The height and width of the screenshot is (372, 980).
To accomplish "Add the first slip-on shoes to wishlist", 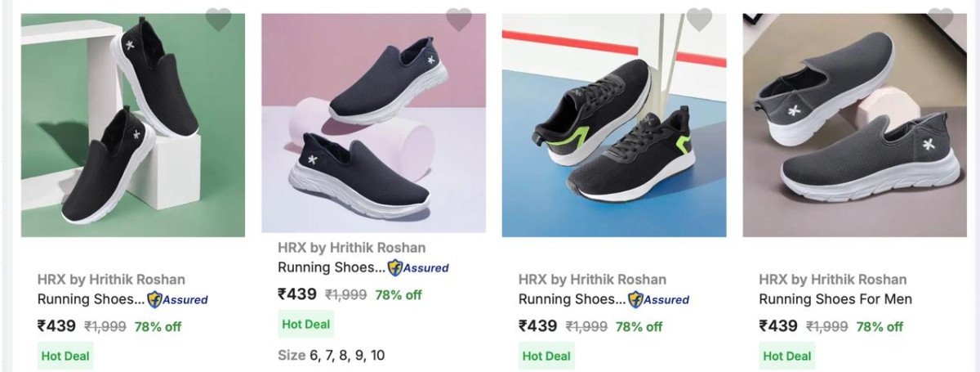I will tap(218, 19).
